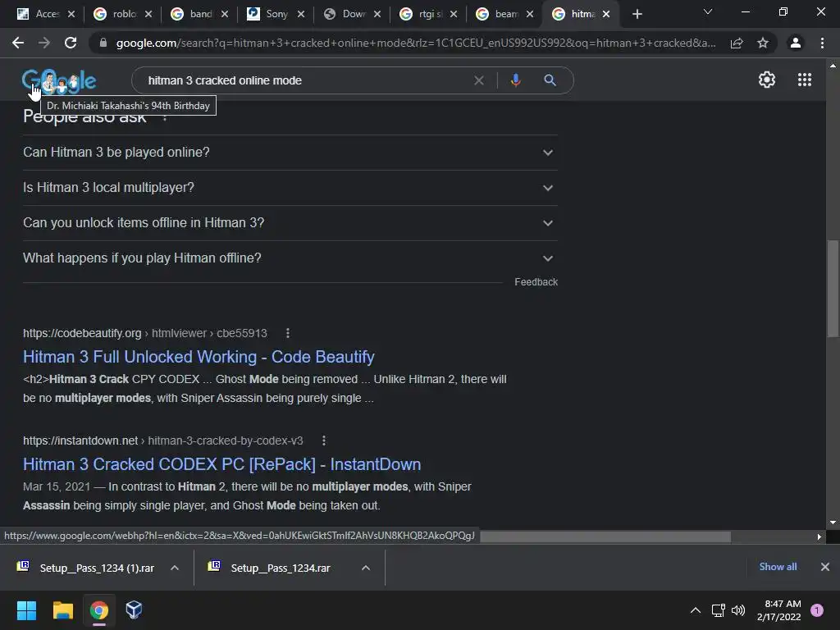
Task: Click the horizontal scrollbar thumb
Action: pyautogui.click(x=605, y=536)
